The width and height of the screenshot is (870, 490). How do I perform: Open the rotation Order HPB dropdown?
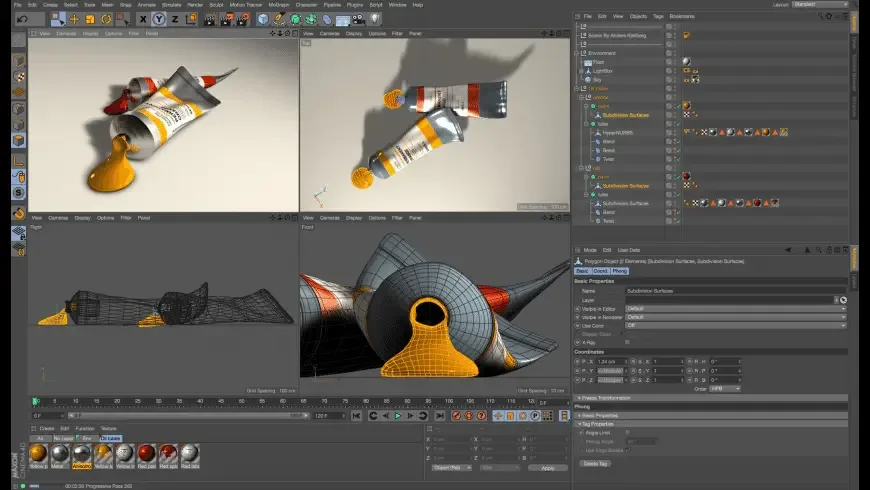[725, 389]
